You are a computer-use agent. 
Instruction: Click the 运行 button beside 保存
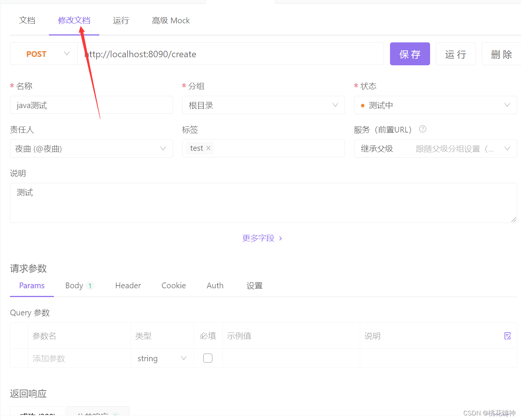[456, 54]
